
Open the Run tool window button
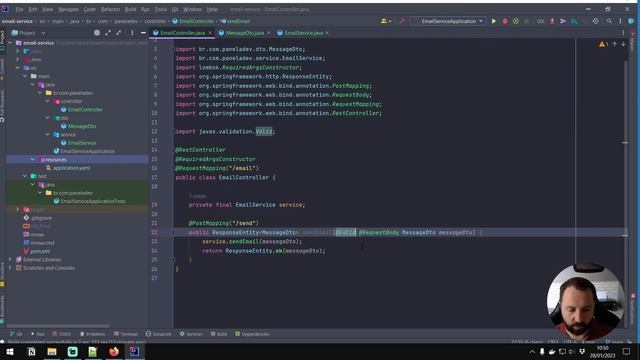click(38, 334)
